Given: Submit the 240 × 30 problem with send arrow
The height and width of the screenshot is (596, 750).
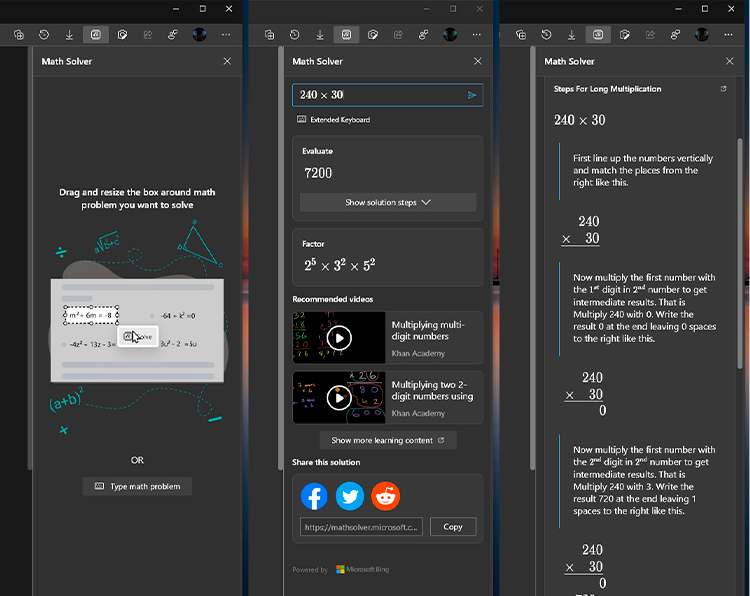Looking at the screenshot, I should [472, 95].
